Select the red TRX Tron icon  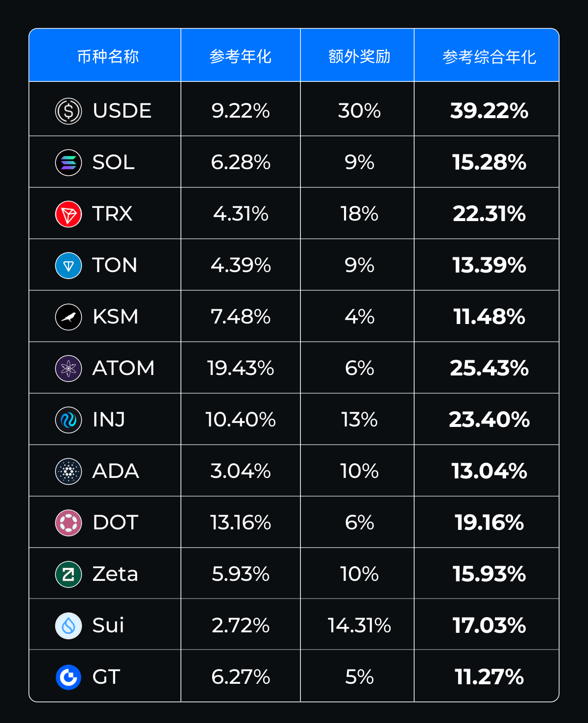[69, 214]
